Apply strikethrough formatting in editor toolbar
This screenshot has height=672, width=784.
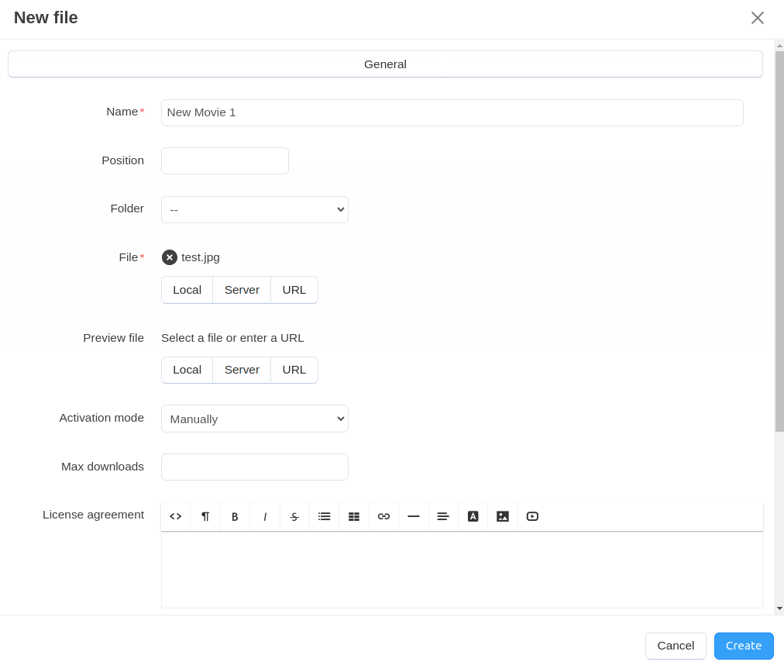tap(294, 516)
